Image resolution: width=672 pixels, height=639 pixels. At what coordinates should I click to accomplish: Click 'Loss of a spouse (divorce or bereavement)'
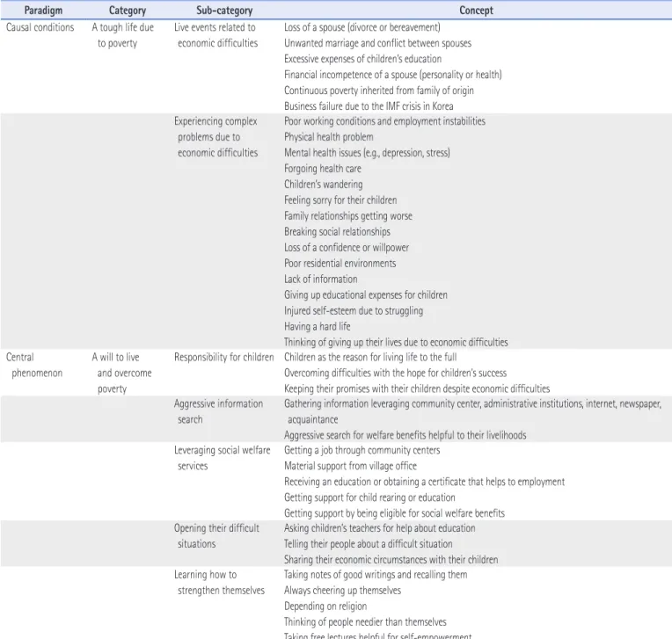pos(362,27)
